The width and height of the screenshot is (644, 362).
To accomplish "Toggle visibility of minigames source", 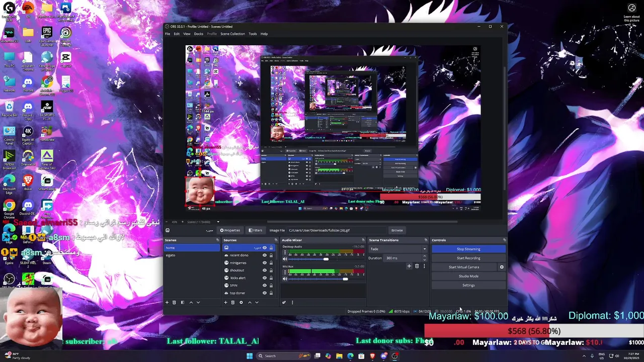I will point(265,262).
